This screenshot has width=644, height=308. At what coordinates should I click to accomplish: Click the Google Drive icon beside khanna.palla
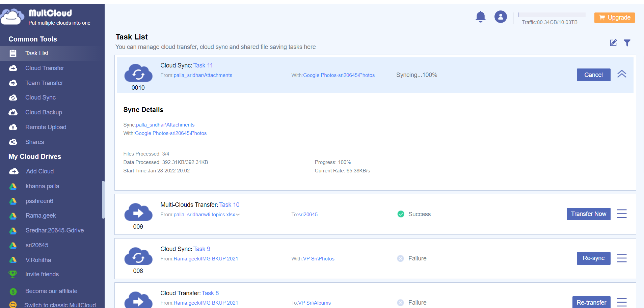coord(13,187)
